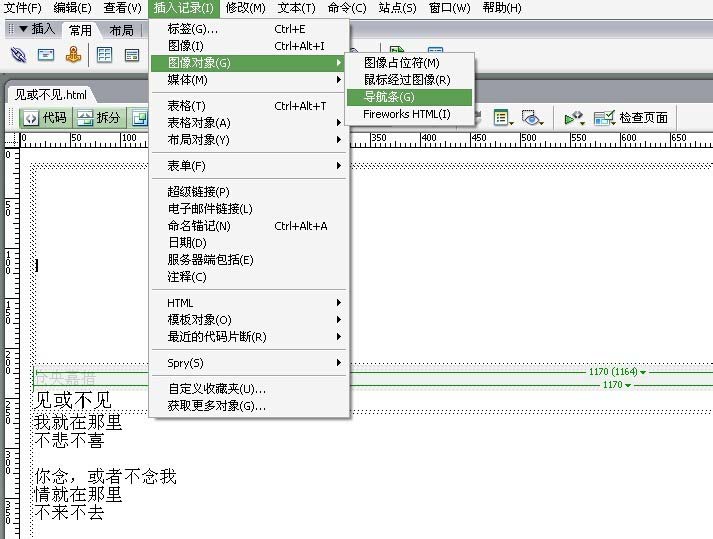This screenshot has width=713, height=539.
Task: Click the Validate Markup play icon
Action: click(x=574, y=118)
